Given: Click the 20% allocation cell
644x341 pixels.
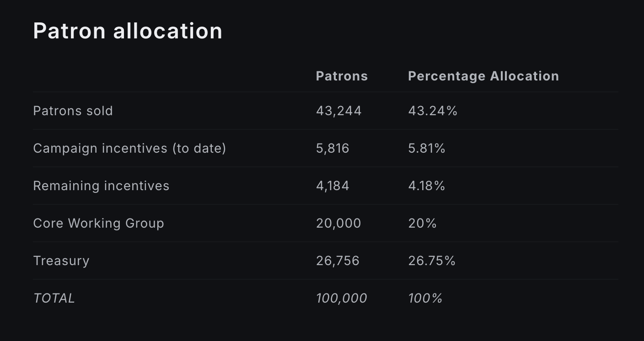Looking at the screenshot, I should coord(422,223).
